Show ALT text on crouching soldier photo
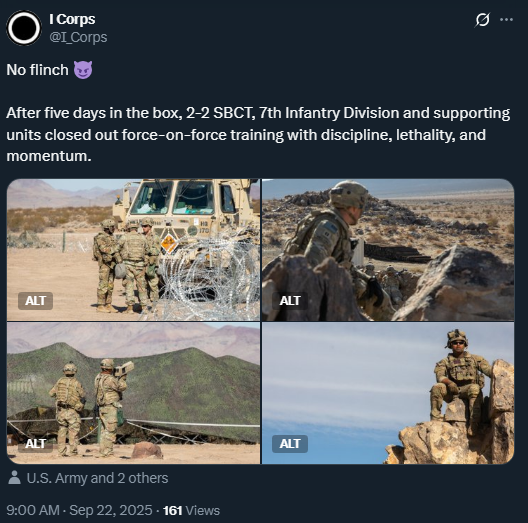The height and width of the screenshot is (523, 528). click(x=290, y=300)
